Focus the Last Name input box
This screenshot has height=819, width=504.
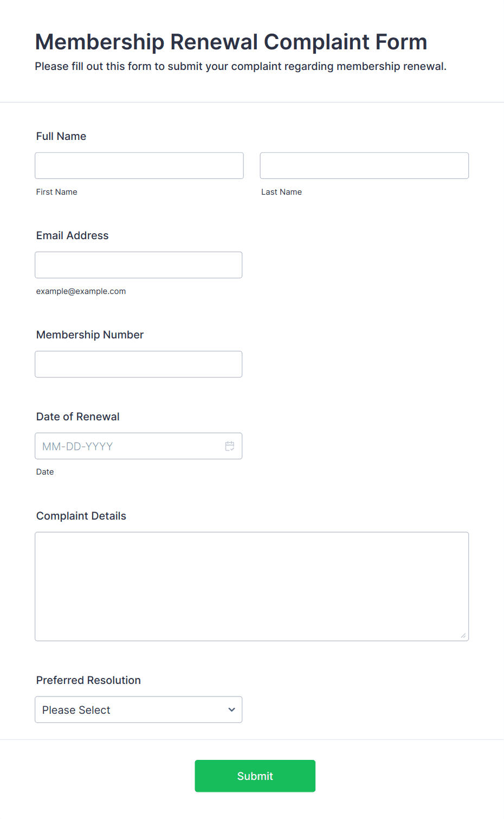[x=364, y=165]
